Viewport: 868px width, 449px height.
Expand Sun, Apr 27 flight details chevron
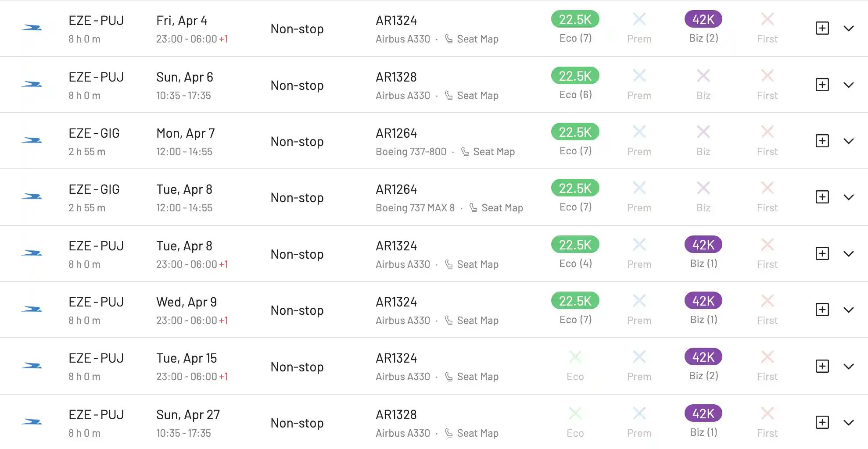point(849,423)
